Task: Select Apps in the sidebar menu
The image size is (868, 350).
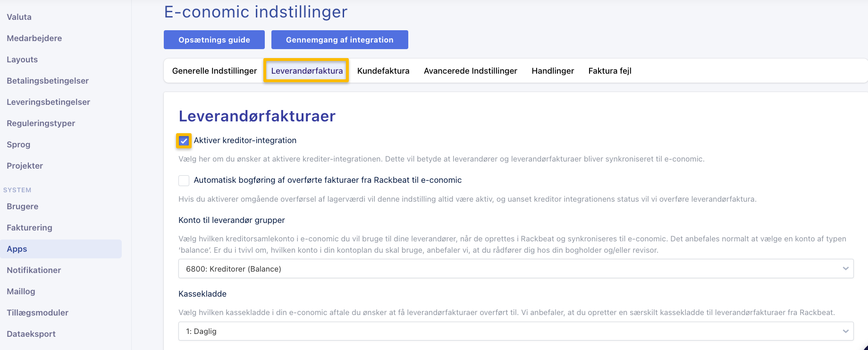Action: click(x=17, y=249)
